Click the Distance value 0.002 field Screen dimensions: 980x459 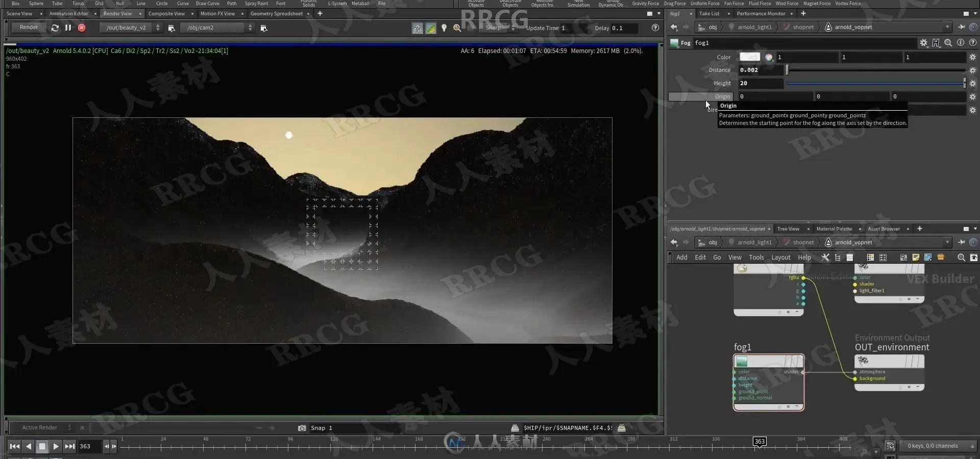click(x=761, y=70)
